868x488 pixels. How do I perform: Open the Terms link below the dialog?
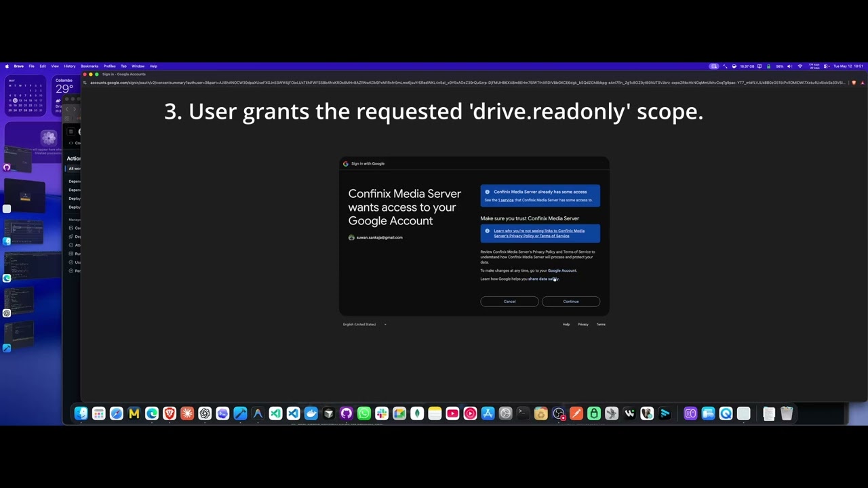pyautogui.click(x=601, y=324)
